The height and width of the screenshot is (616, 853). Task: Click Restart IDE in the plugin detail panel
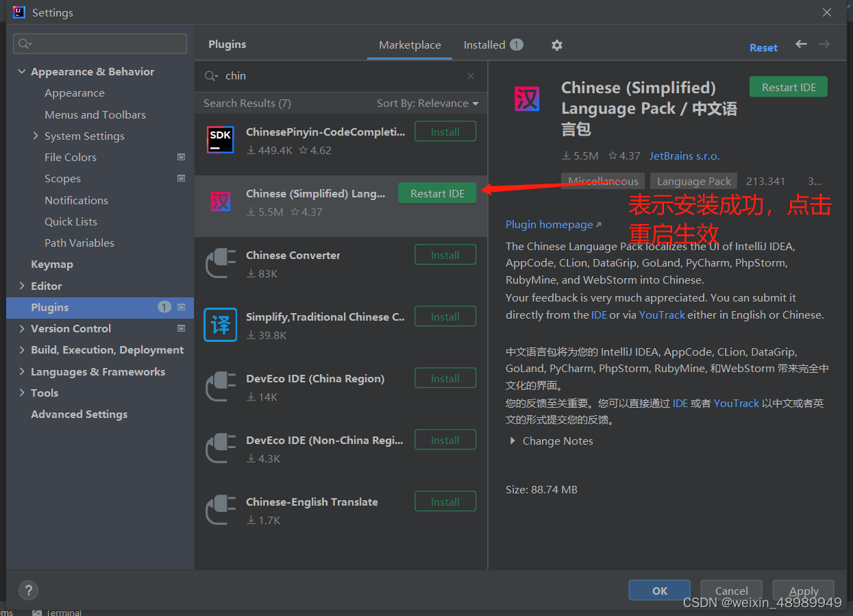point(789,87)
